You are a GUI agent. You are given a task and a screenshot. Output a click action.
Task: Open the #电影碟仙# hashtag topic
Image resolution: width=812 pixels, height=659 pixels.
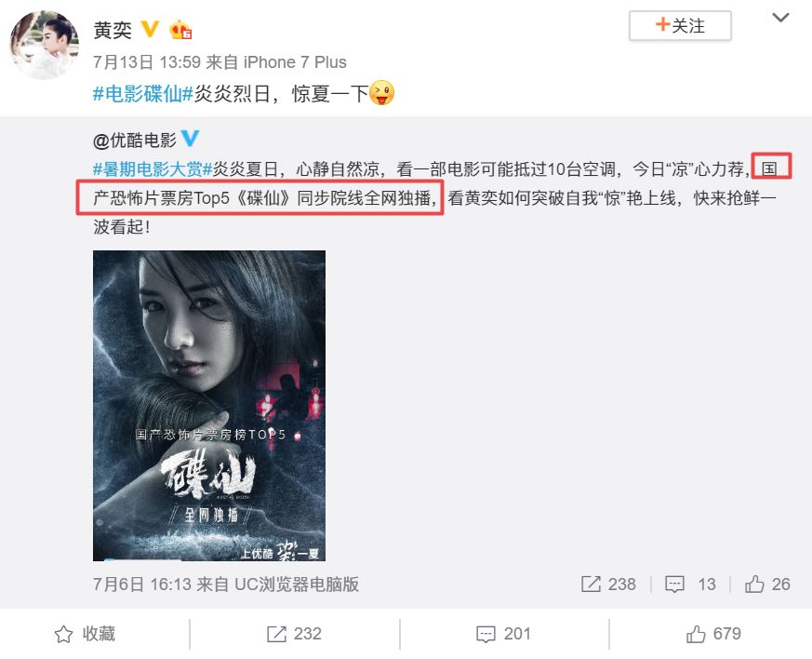(x=143, y=94)
